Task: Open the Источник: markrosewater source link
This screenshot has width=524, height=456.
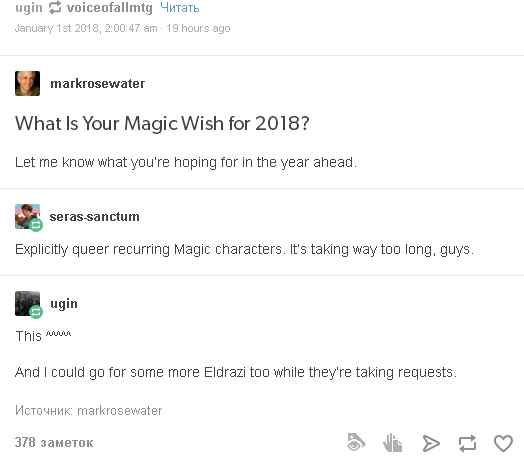Action: (89, 411)
